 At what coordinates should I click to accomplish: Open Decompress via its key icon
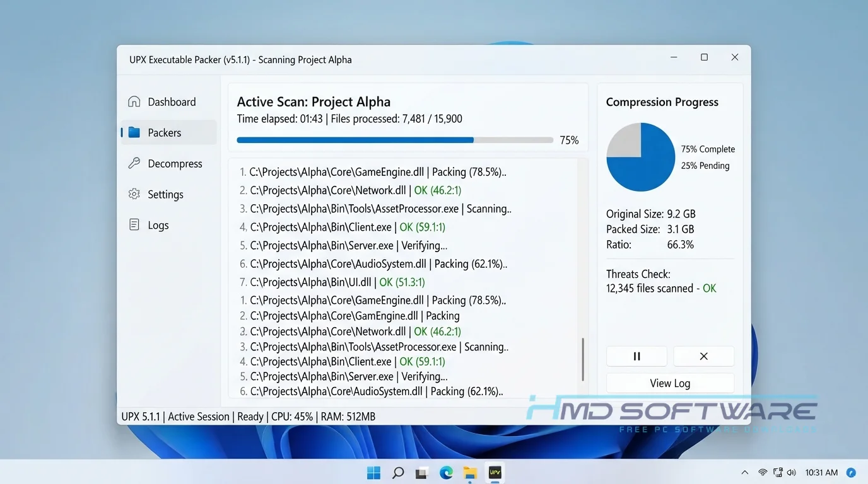tap(134, 163)
